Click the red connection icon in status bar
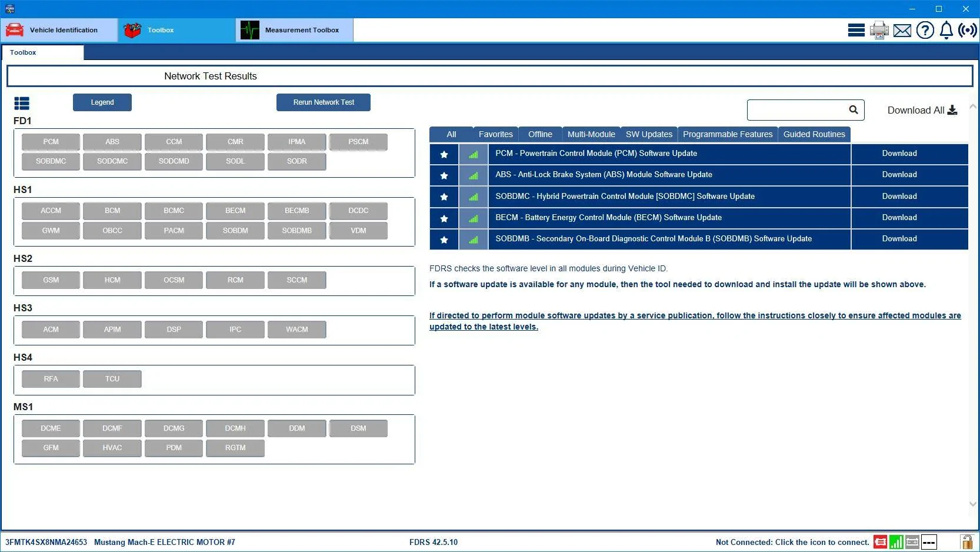The height and width of the screenshot is (552, 980). [x=880, y=542]
